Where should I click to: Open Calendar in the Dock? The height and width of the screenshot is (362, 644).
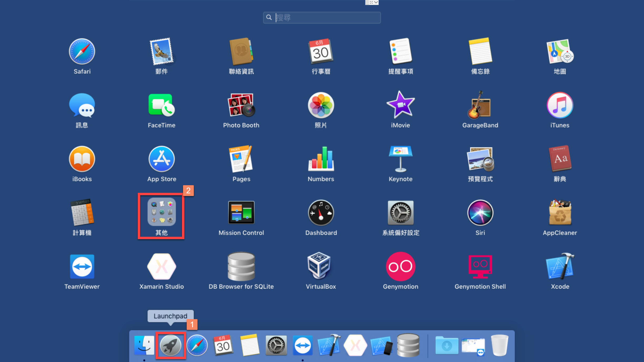pyautogui.click(x=223, y=345)
